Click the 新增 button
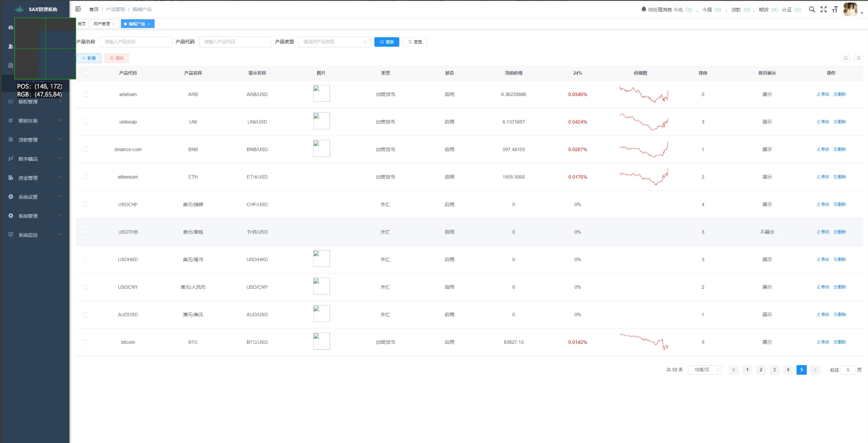 (x=88, y=58)
